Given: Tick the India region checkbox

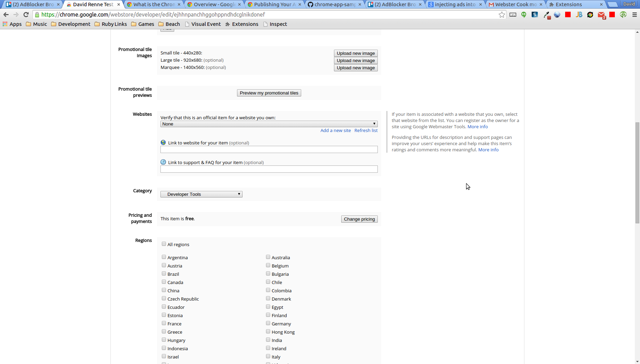Looking at the screenshot, I should 268,340.
